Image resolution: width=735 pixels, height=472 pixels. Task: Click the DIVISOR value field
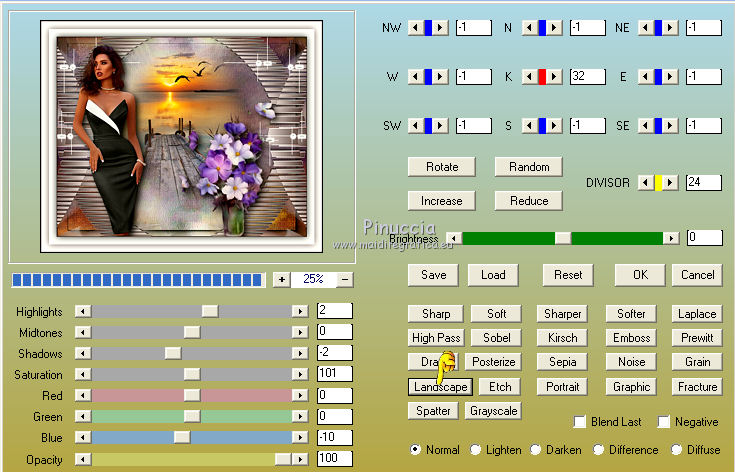coord(704,182)
